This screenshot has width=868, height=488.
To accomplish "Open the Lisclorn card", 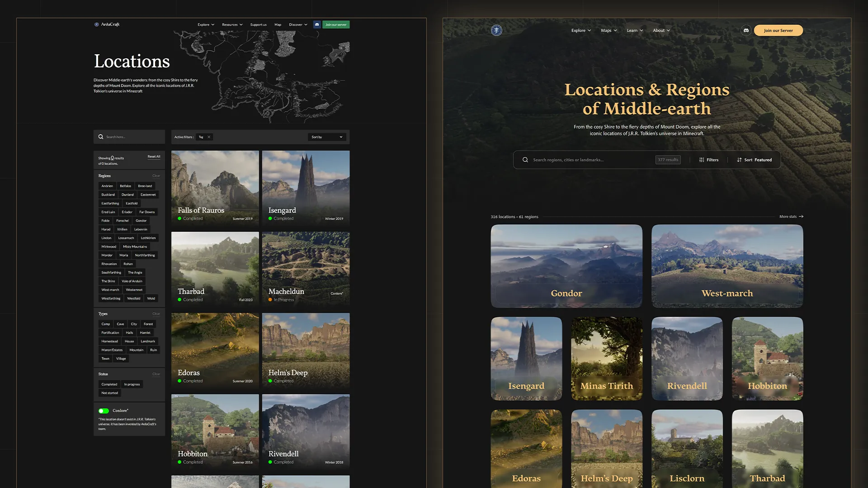I will point(687,449).
